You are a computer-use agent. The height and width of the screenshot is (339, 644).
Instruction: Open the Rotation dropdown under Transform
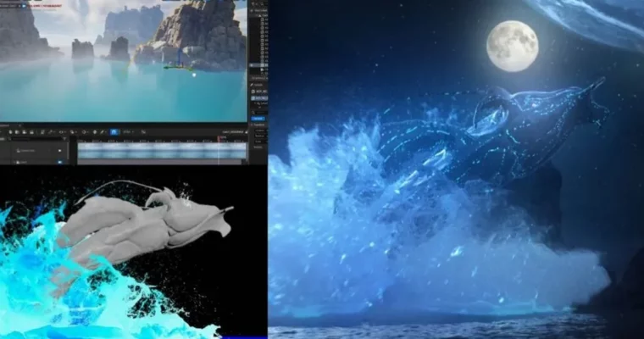pos(260,136)
